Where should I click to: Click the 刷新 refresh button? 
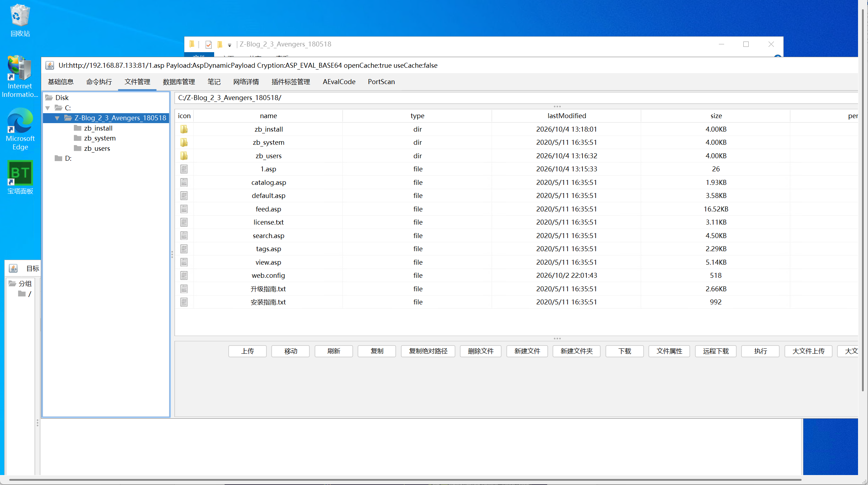pyautogui.click(x=334, y=351)
